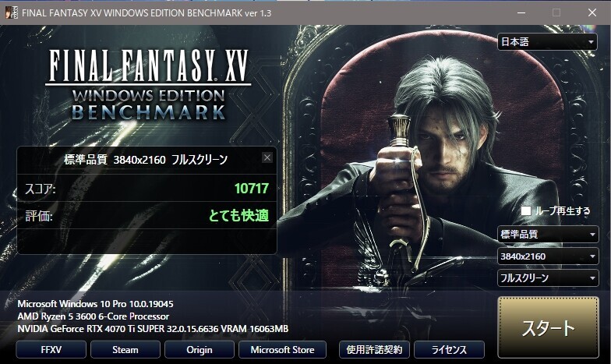This screenshot has height=364, width=611.
Task: Open the 日本語 language dropdown
Action: pyautogui.click(x=547, y=42)
